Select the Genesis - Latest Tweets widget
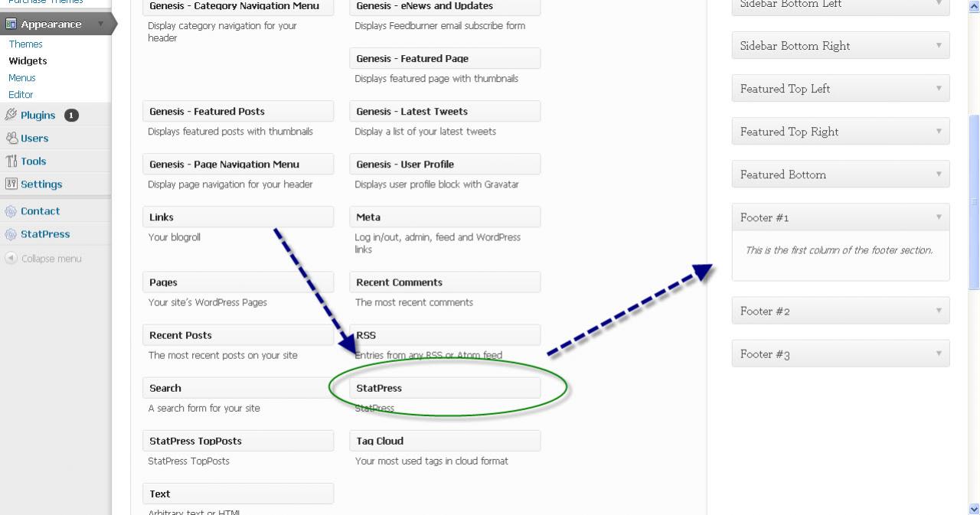This screenshot has height=515, width=980. point(445,111)
